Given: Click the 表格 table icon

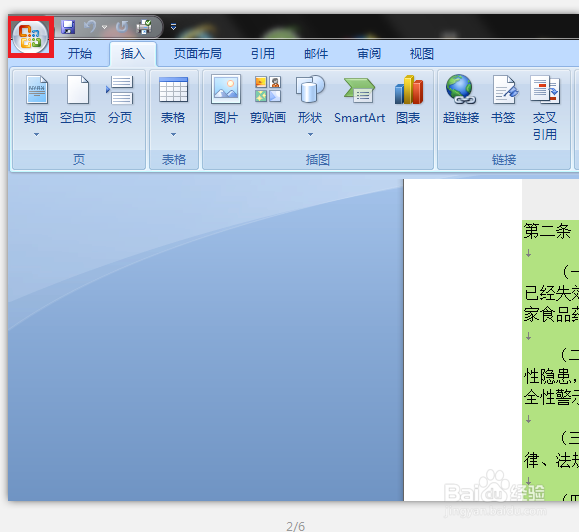Looking at the screenshot, I should point(173,89).
